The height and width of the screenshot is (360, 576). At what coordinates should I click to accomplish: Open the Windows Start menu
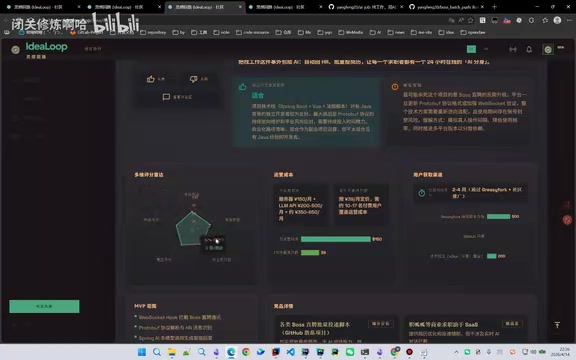[142, 352]
